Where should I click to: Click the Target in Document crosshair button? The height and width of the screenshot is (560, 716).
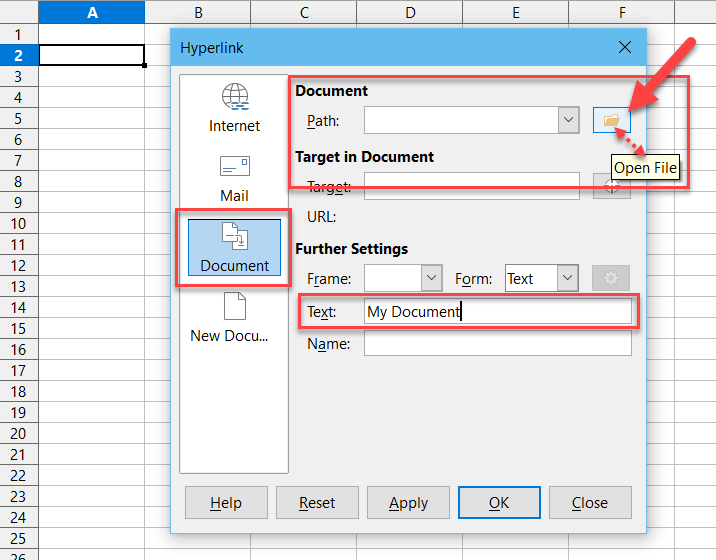tap(611, 186)
